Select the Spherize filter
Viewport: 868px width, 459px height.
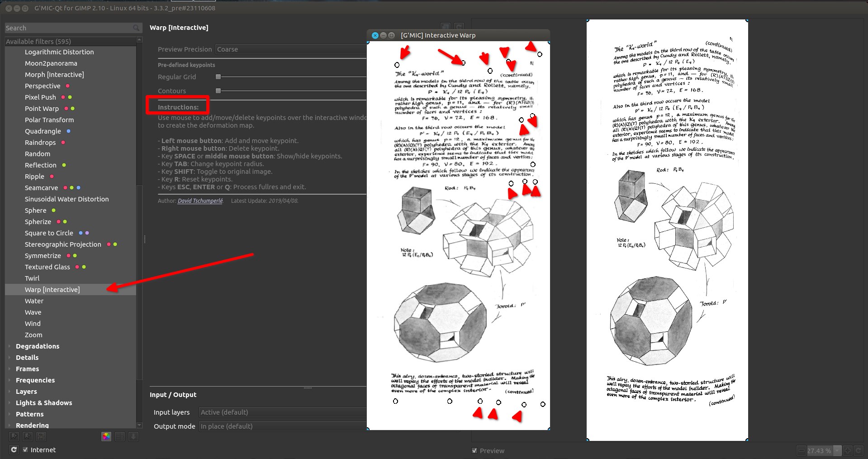click(38, 222)
